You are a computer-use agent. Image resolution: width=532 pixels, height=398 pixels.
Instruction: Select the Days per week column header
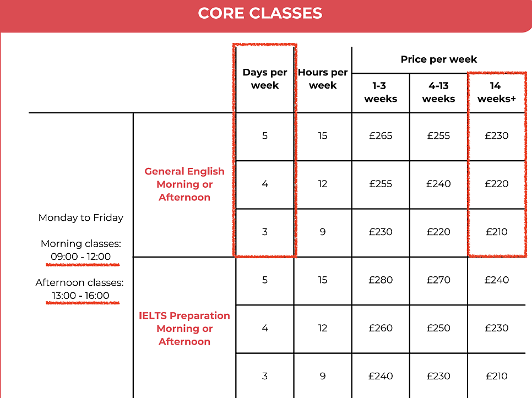click(265, 79)
